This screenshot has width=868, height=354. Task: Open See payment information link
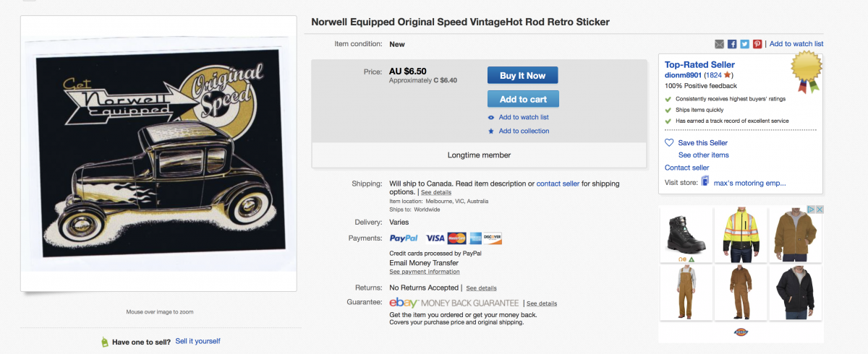tap(424, 272)
